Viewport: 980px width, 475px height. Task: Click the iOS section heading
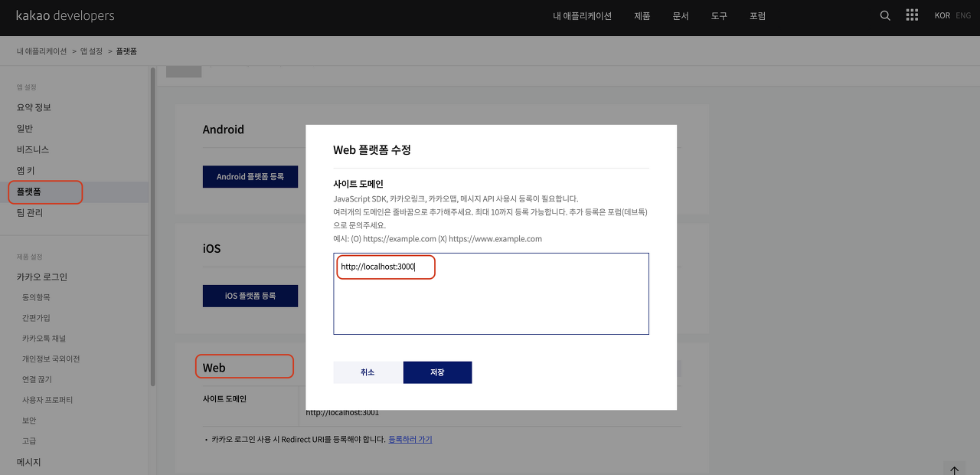212,249
